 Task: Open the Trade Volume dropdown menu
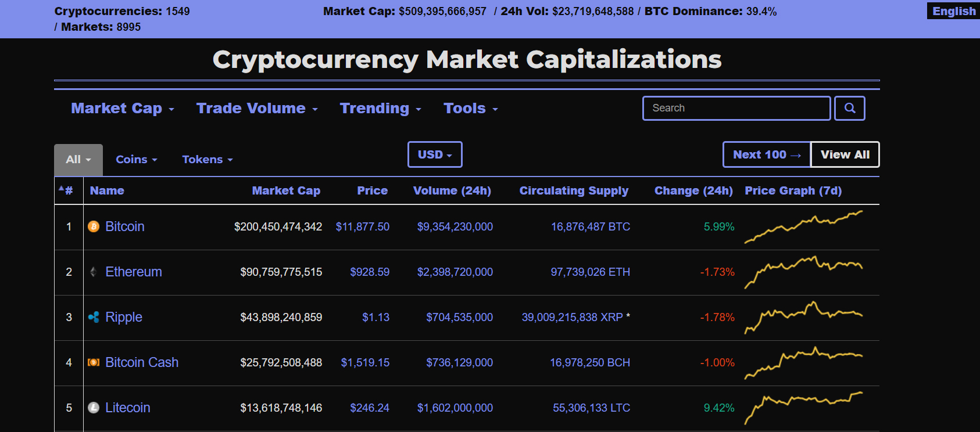pyautogui.click(x=257, y=109)
